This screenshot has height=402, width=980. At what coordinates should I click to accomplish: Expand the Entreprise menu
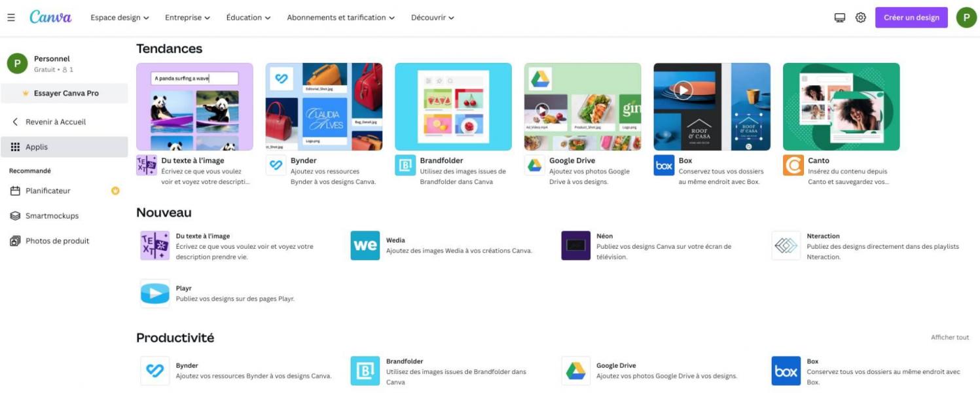[x=187, y=18]
